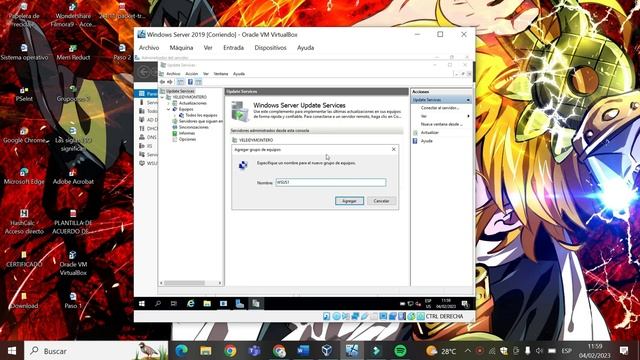The image size is (640, 360).
Task: Expand the Todos los equipos node
Action: [175, 116]
